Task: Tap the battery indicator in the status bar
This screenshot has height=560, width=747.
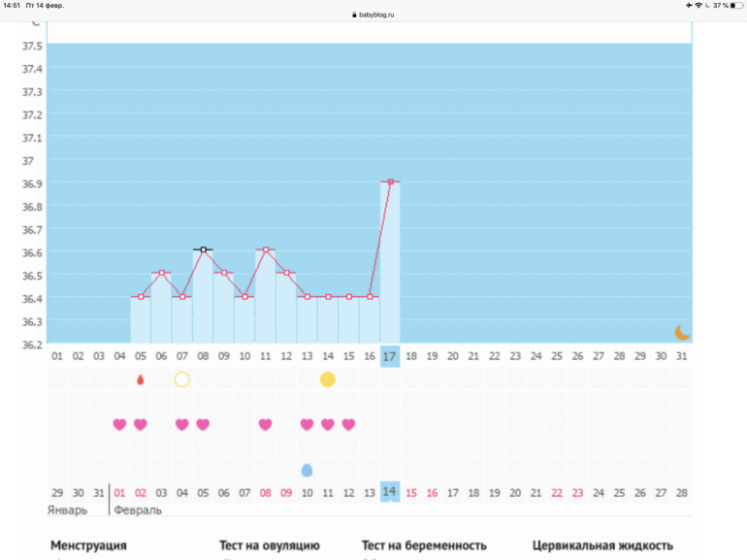Action: click(x=734, y=6)
